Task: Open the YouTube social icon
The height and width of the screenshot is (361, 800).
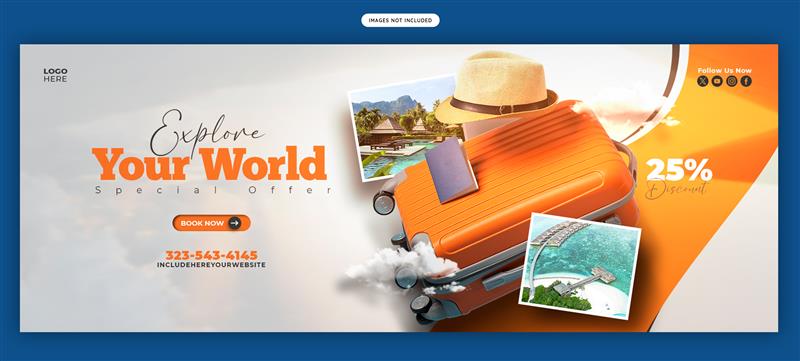Action: click(717, 81)
